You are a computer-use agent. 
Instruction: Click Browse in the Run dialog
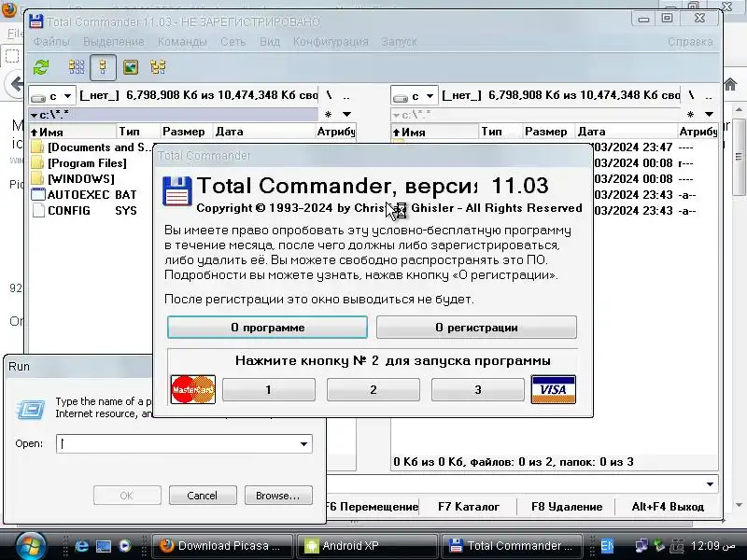278,496
